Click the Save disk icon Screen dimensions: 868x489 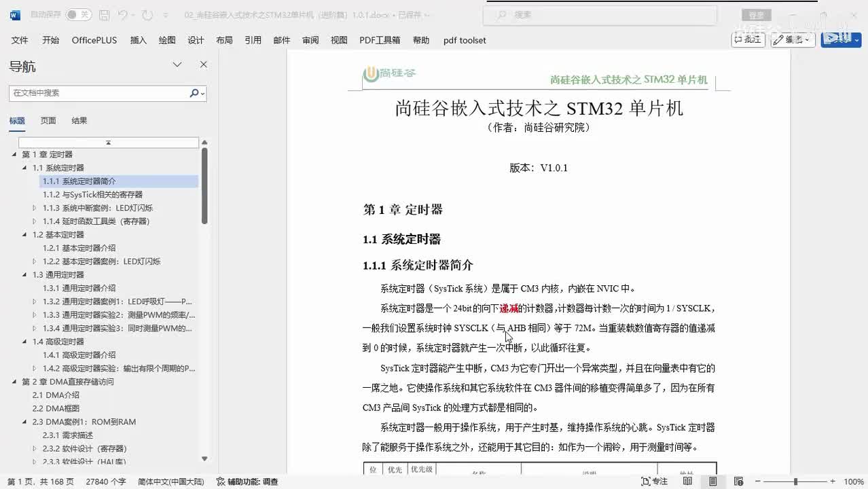pyautogui.click(x=104, y=14)
